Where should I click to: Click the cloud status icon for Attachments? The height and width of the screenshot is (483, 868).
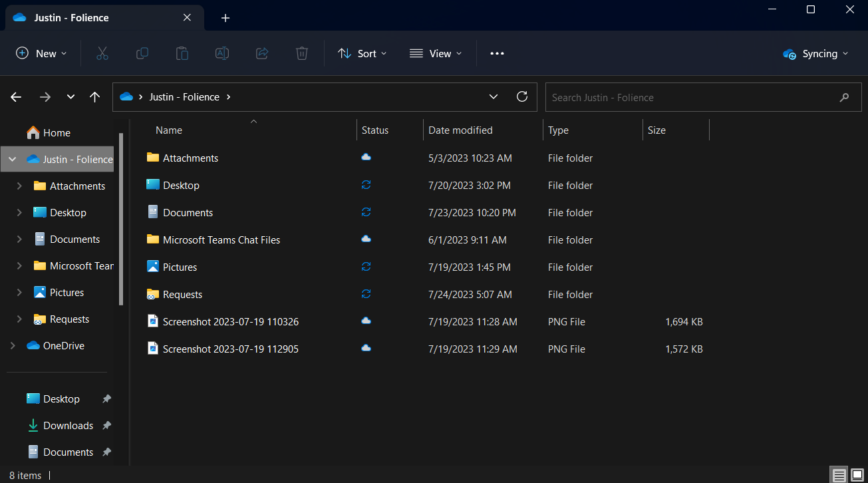pyautogui.click(x=366, y=158)
